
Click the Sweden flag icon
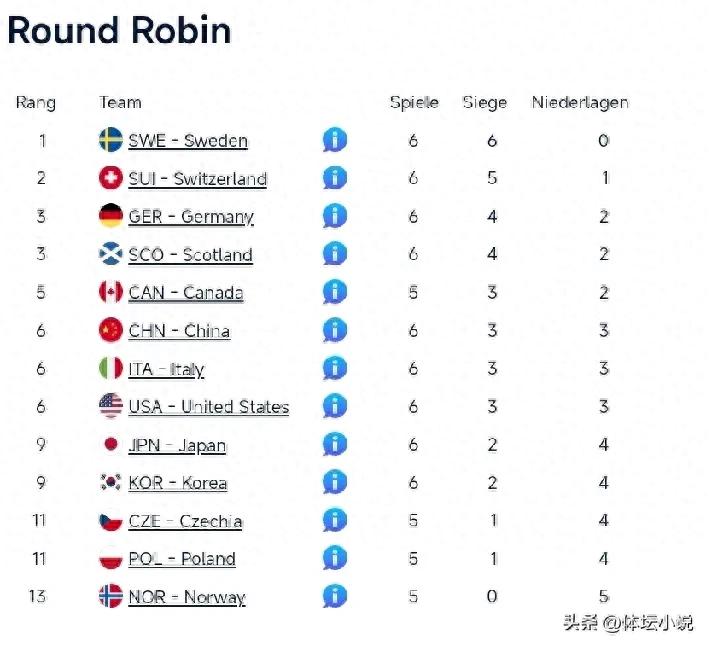pyautogui.click(x=111, y=140)
